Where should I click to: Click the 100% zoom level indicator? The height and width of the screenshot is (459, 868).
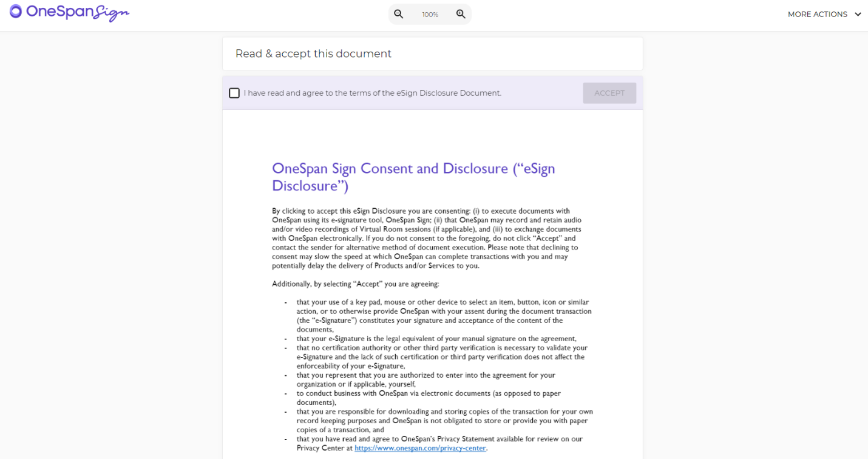point(430,15)
